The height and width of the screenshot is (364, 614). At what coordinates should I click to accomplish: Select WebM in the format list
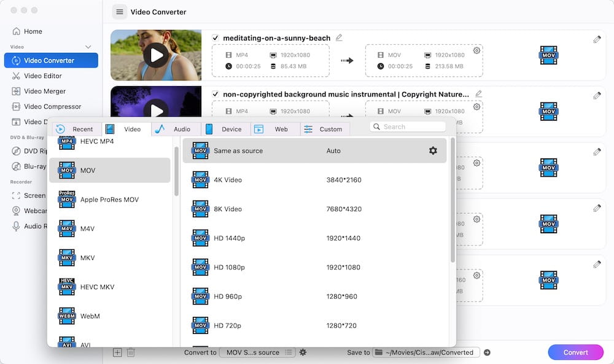coord(110,316)
